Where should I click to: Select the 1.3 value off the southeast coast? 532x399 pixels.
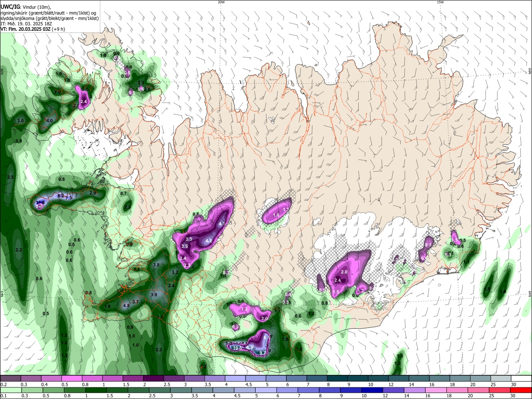400,356
